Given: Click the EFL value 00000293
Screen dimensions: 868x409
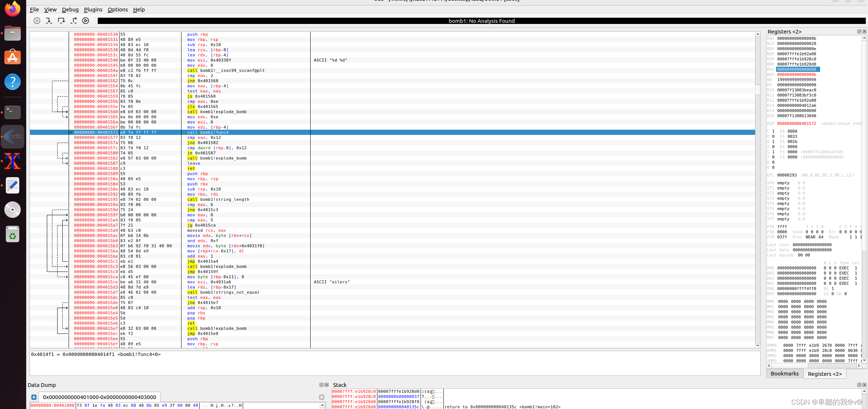Looking at the screenshot, I should 787,175.
